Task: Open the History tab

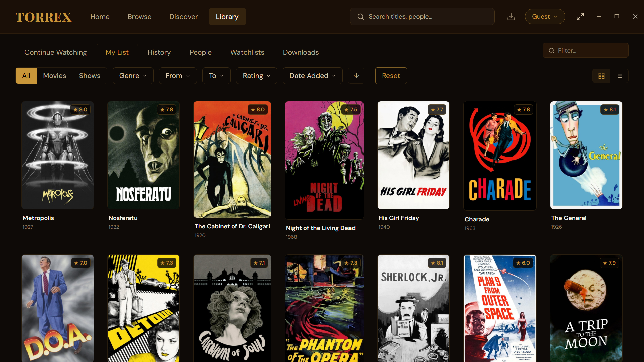Action: (x=159, y=52)
